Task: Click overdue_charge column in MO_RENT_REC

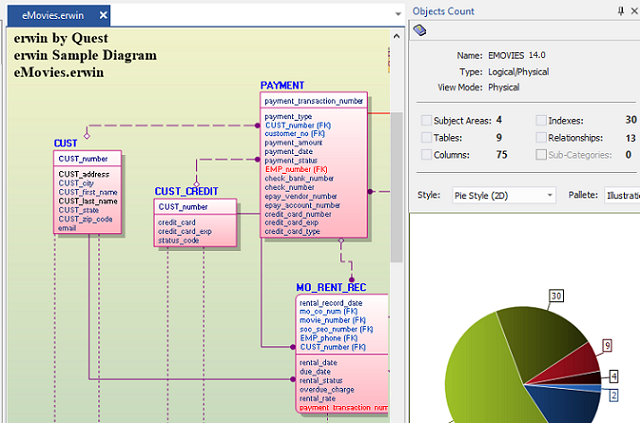Action: pos(327,390)
